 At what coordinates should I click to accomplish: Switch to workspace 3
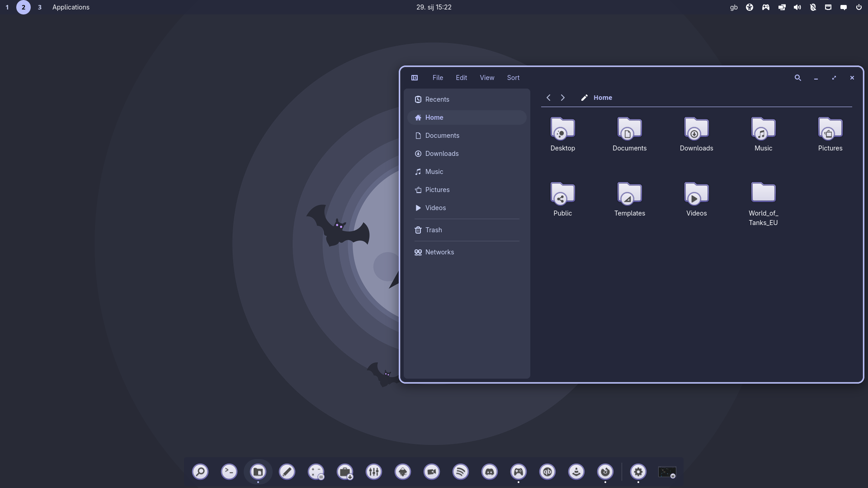tap(40, 7)
